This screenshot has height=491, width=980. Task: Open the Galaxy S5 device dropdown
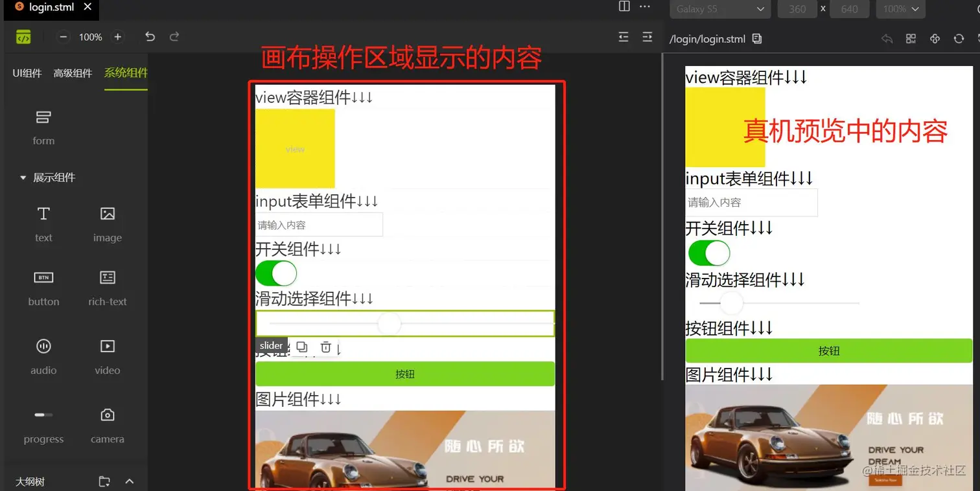coord(719,9)
